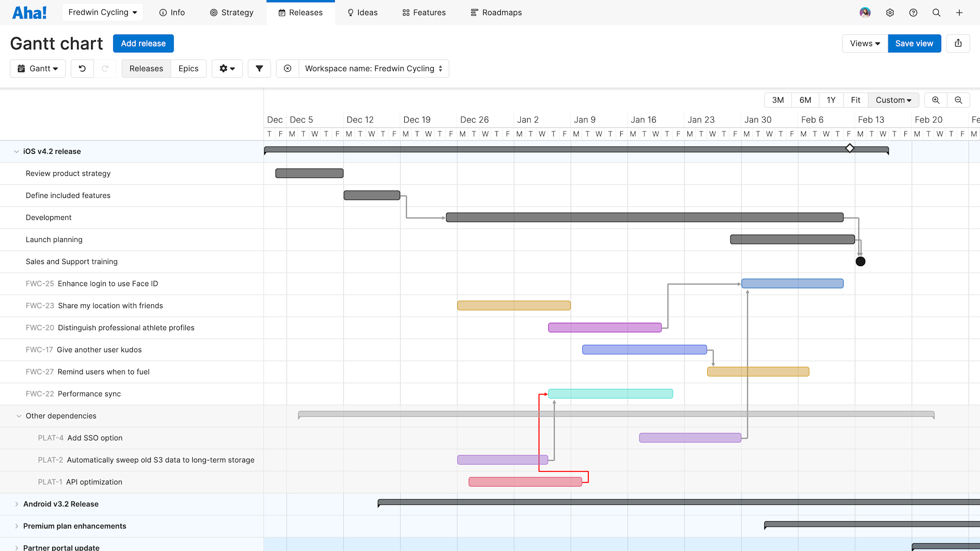Screen dimensions: 980x551
Task: Click the Save view button
Action: point(914,43)
